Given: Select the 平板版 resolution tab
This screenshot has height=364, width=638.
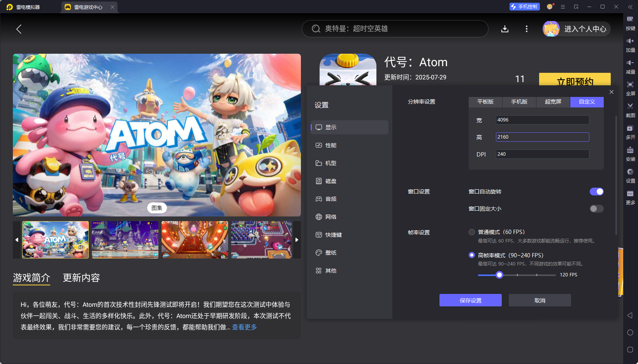Looking at the screenshot, I should [x=485, y=102].
